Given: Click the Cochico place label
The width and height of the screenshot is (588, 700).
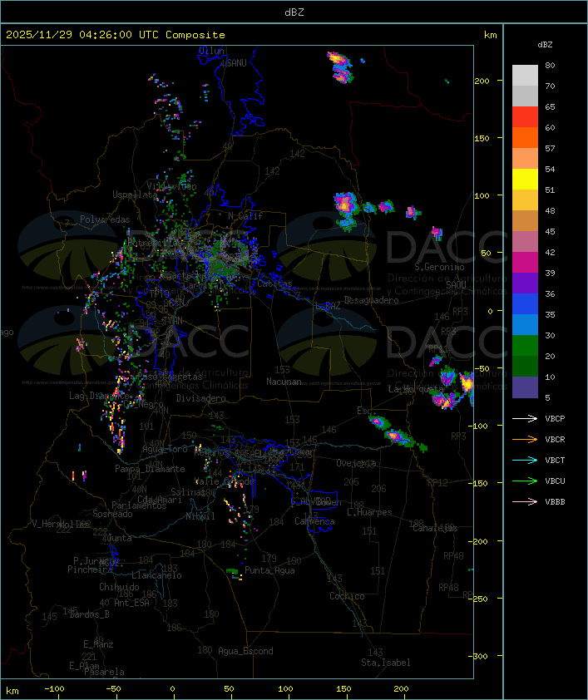Looking at the screenshot, I should (347, 596).
